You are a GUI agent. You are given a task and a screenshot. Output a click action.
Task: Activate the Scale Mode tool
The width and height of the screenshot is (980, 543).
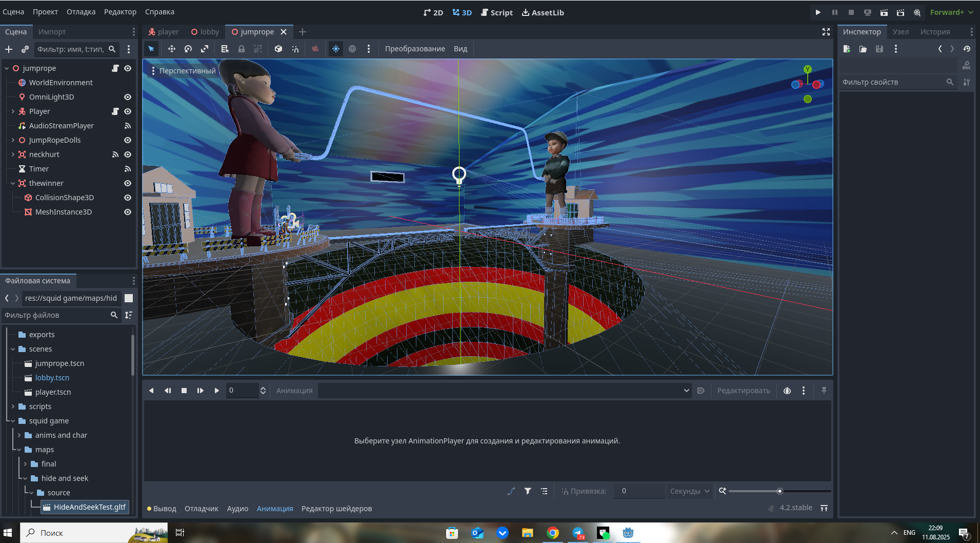205,49
